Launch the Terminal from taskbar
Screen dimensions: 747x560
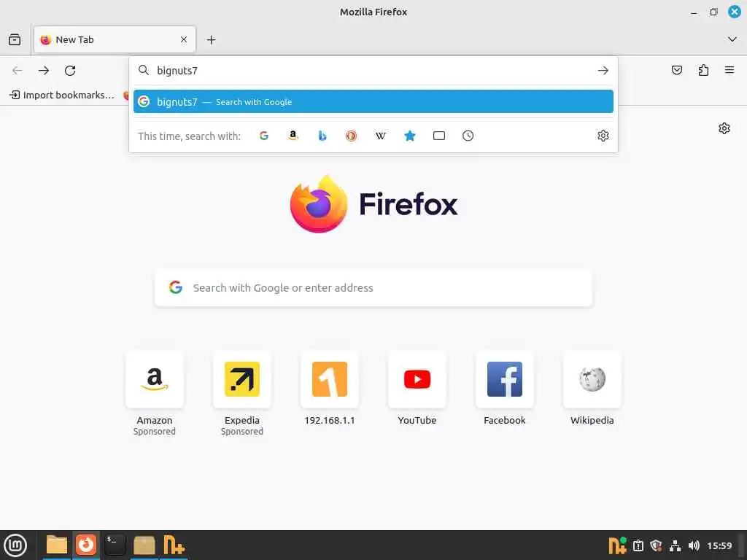[x=115, y=545]
